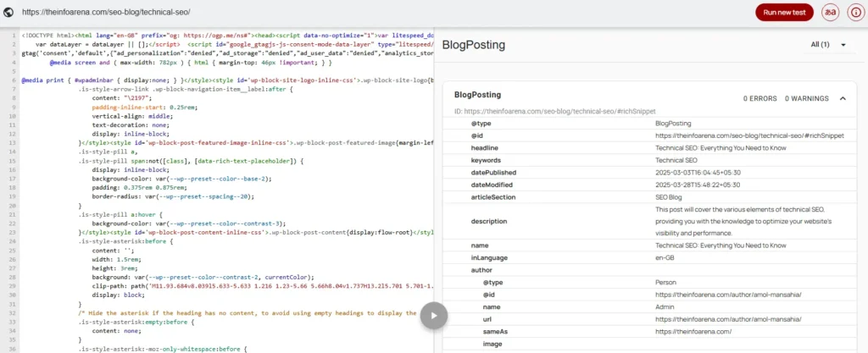Click the globe icon beside the URL
The height and width of the screenshot is (353, 868).
click(x=8, y=12)
